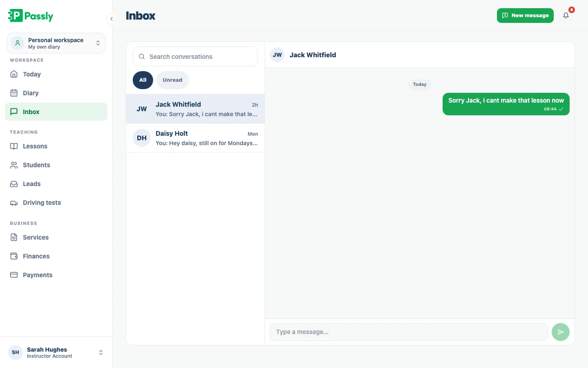Open Finances in the sidebar
The width and height of the screenshot is (588, 368).
click(56, 256)
